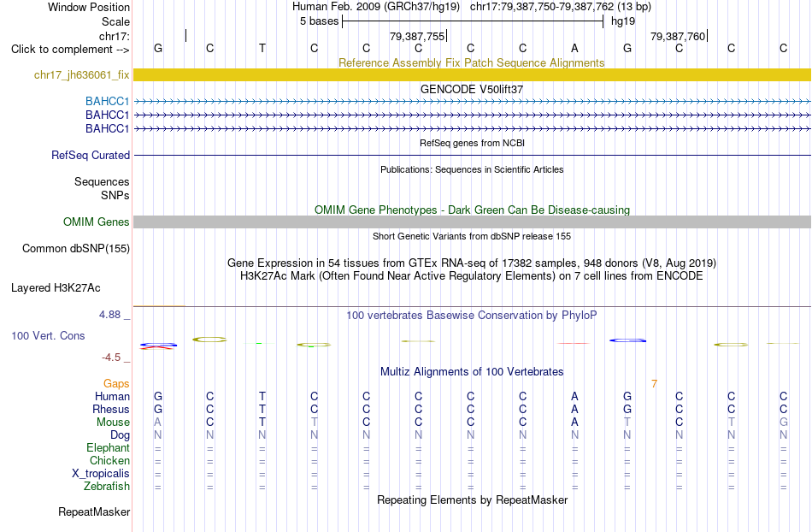Select the Zebrafish species row label

[x=107, y=486]
